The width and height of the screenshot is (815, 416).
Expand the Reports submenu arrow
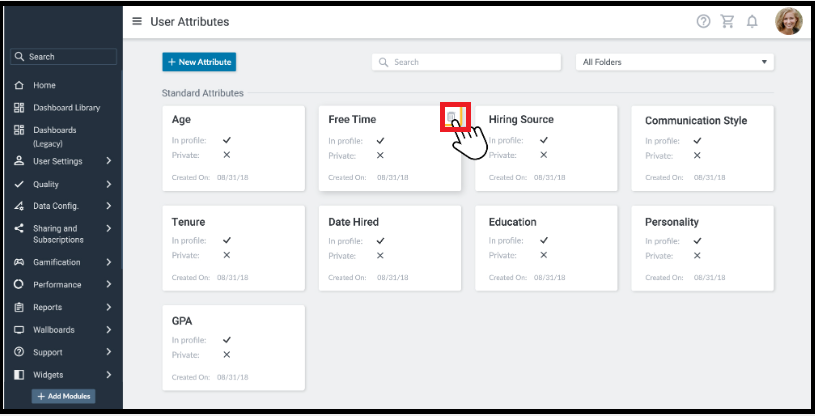coord(109,307)
